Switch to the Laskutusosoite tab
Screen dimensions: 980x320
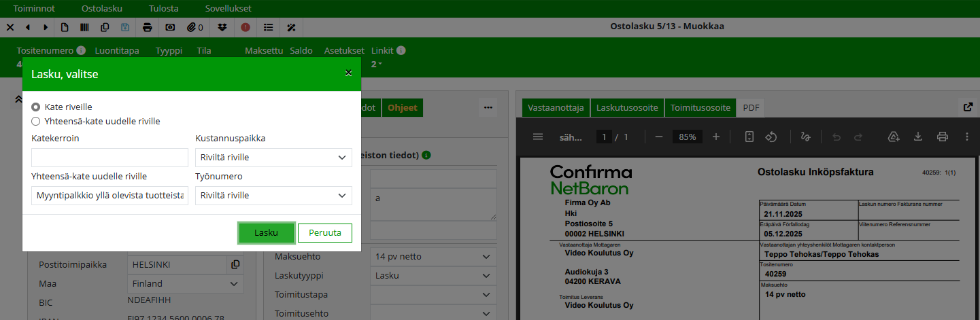point(626,107)
